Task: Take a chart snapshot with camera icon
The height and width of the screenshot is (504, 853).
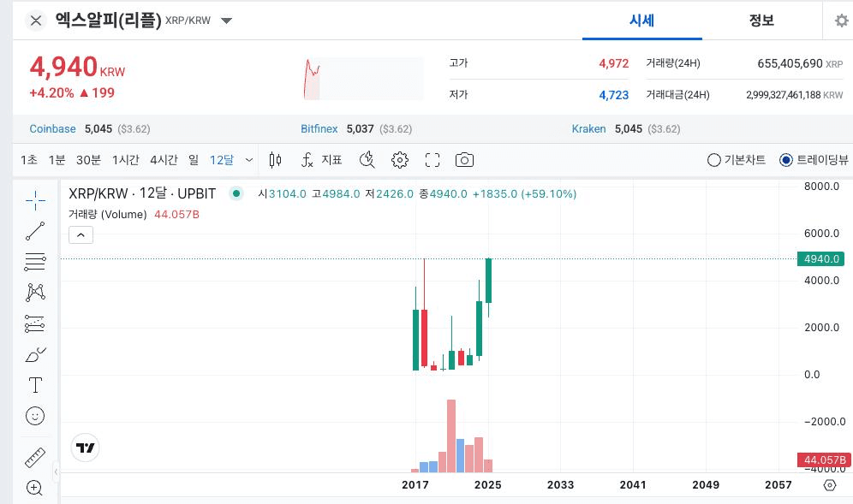Action: point(464,160)
